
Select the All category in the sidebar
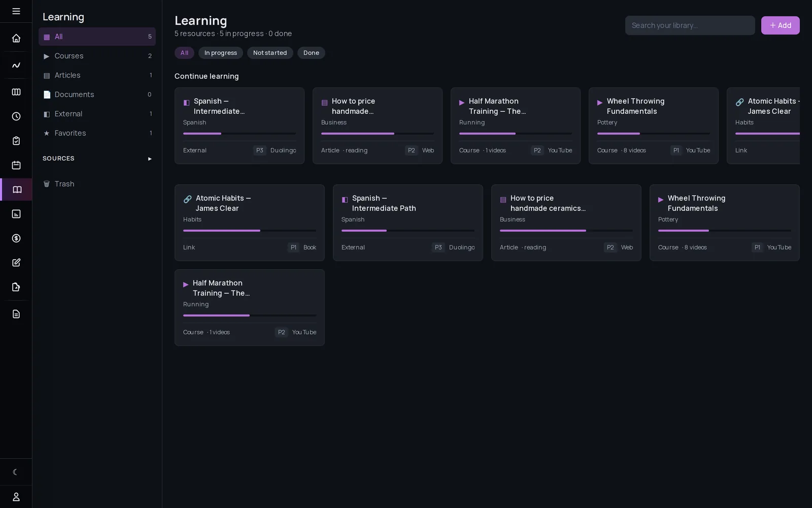(97, 37)
